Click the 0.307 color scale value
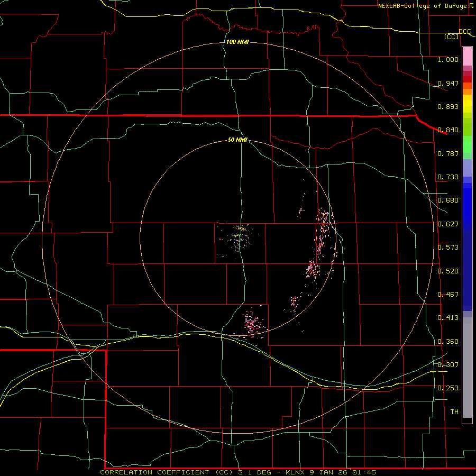This screenshot has width=476, height=476. (448, 365)
